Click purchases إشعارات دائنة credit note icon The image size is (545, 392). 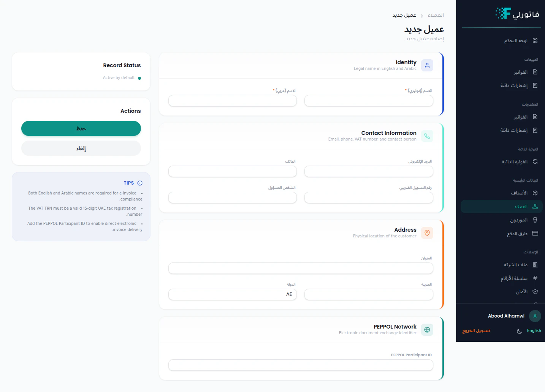point(535,130)
